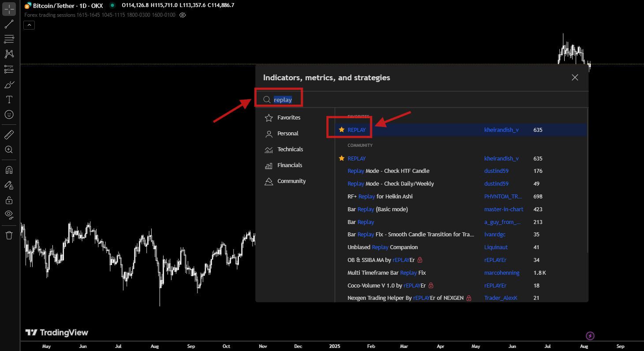Select Replay Mode - Check Daily/Weekly
The width and height of the screenshot is (644, 351).
[x=391, y=184]
